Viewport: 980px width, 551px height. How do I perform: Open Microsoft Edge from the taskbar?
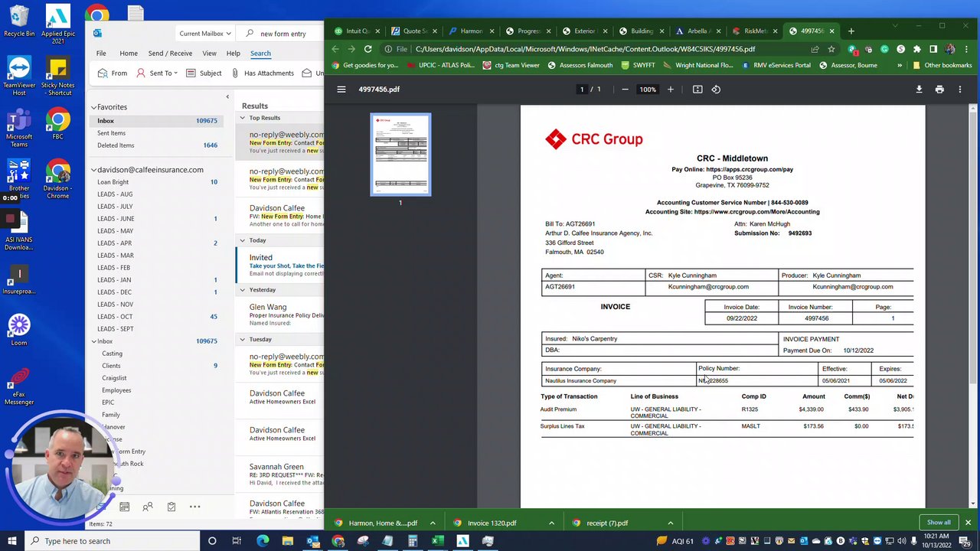(263, 541)
